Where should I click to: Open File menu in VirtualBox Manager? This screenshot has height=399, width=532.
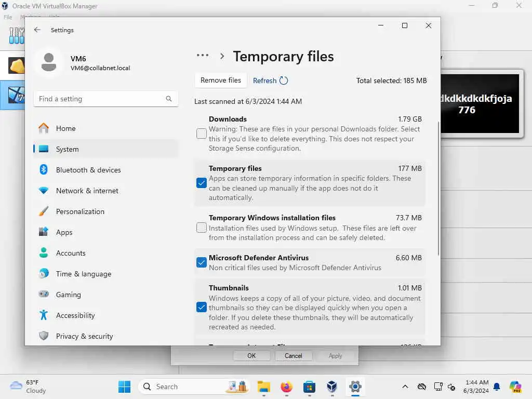pos(8,17)
